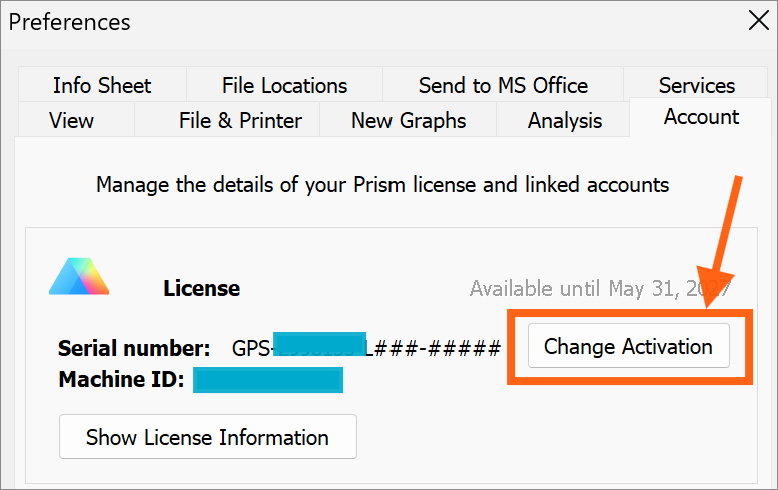Click the Prism logo icon
The height and width of the screenshot is (490, 778).
click(77, 276)
